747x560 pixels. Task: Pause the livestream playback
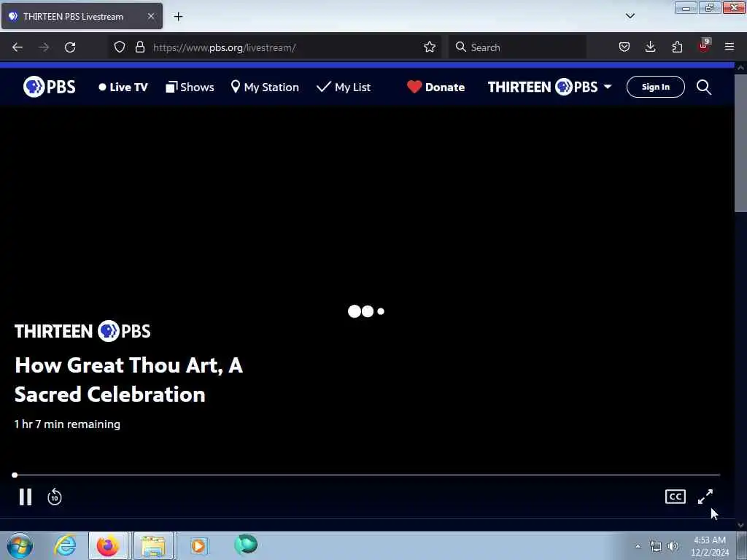[26, 497]
